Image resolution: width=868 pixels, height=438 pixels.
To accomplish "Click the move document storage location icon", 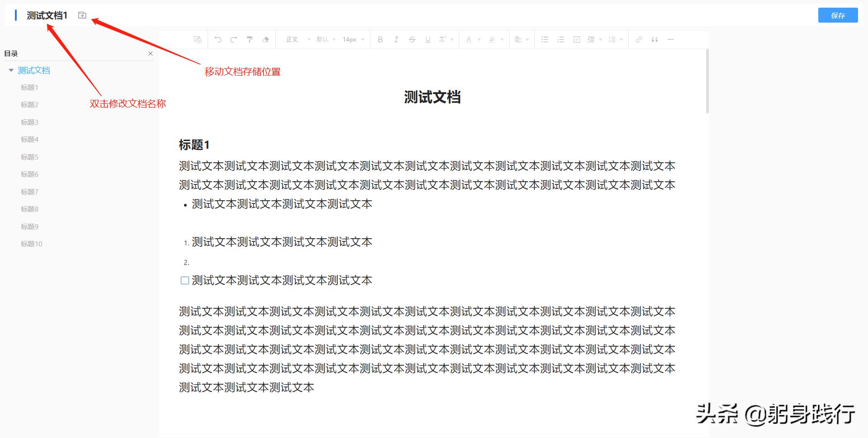I will (82, 15).
